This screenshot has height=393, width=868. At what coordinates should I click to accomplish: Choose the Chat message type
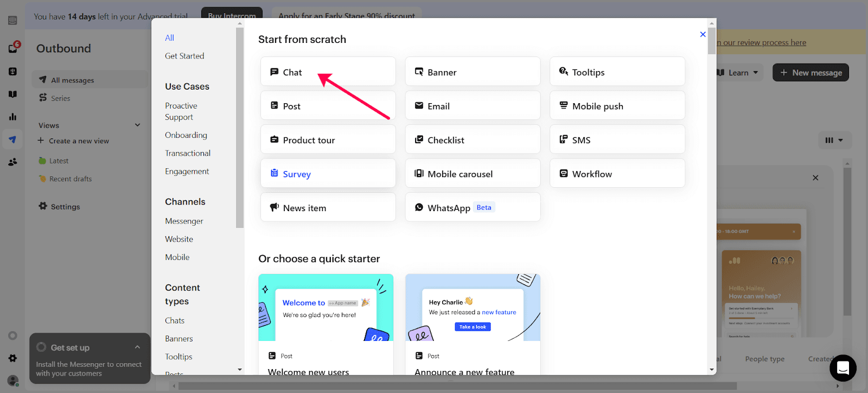pos(328,72)
